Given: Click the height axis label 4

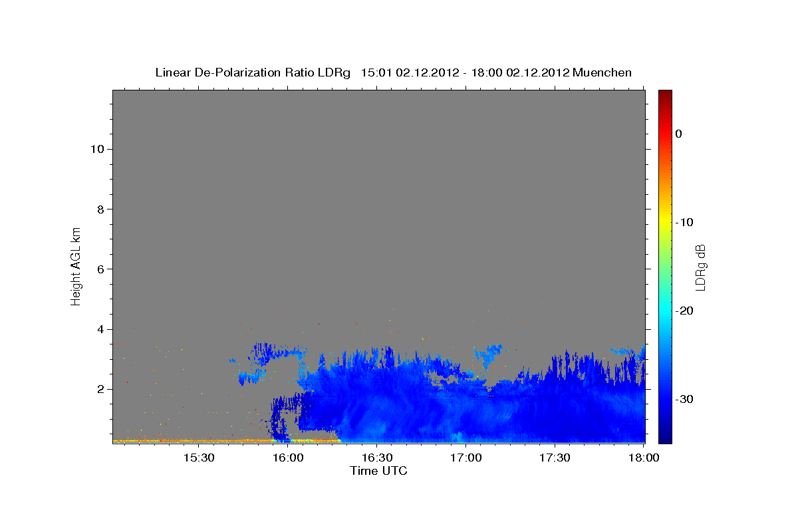Looking at the screenshot, I should tap(100, 329).
